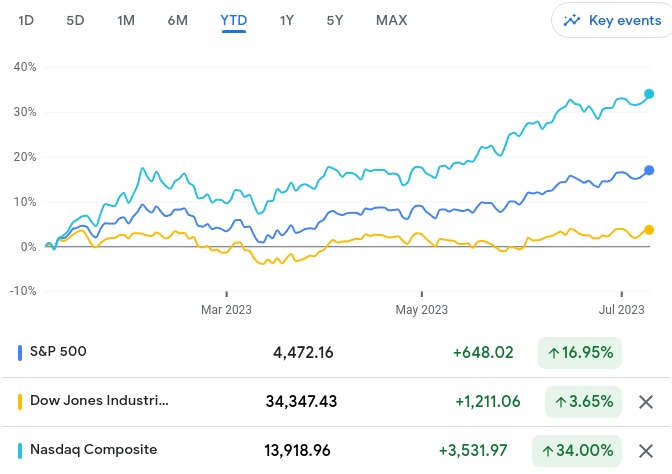This screenshot has height=474, width=672.
Task: Open the Key events button
Action: point(612,20)
